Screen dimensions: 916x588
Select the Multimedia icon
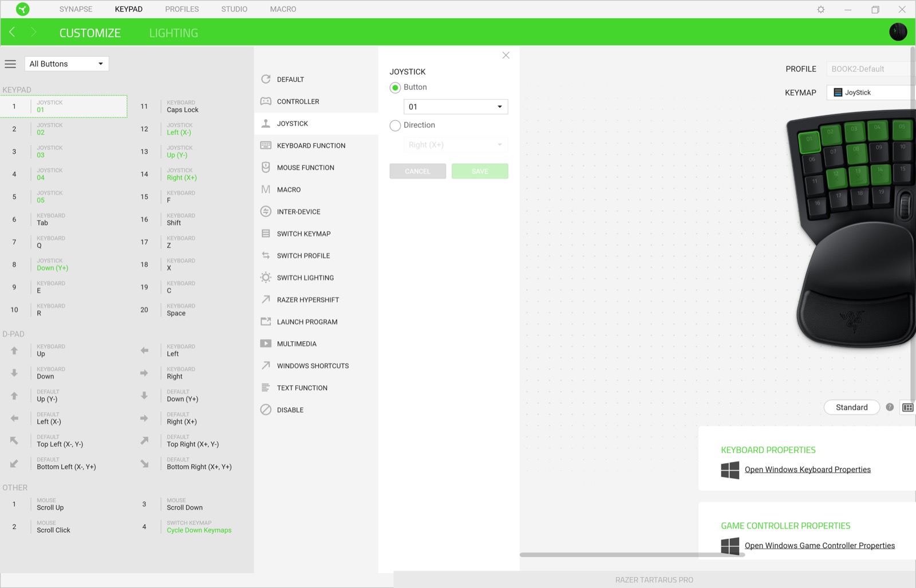click(x=266, y=344)
